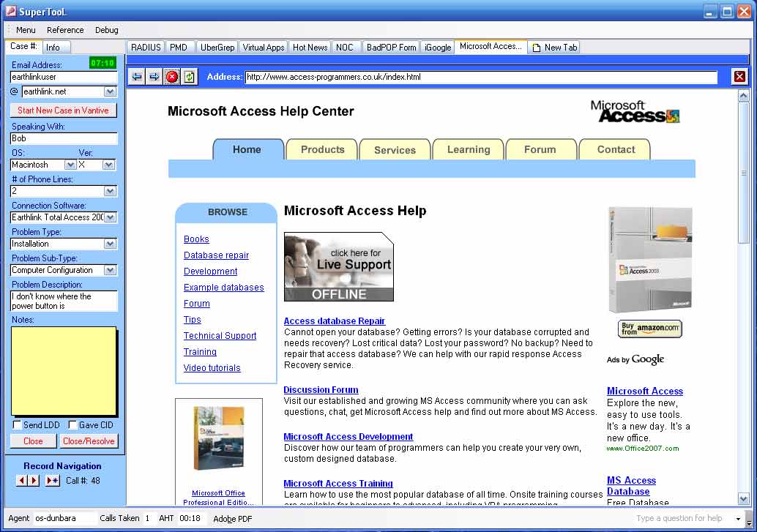
Task: Go to the previous record arrow
Action: point(22,480)
